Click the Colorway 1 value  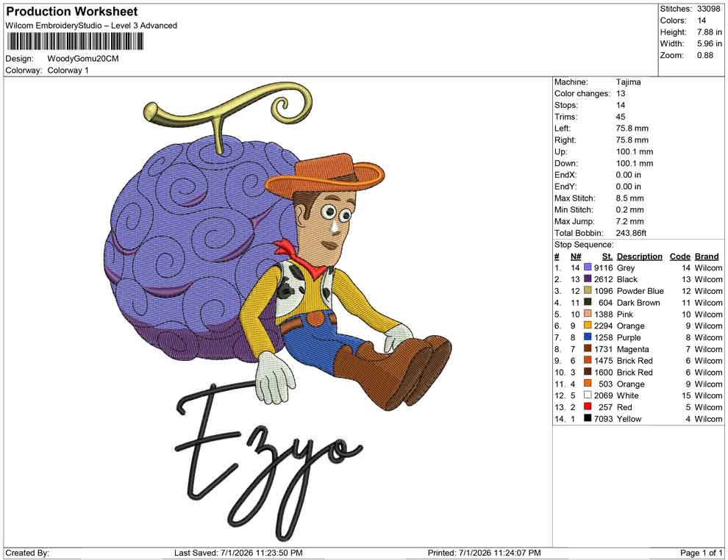tap(68, 71)
